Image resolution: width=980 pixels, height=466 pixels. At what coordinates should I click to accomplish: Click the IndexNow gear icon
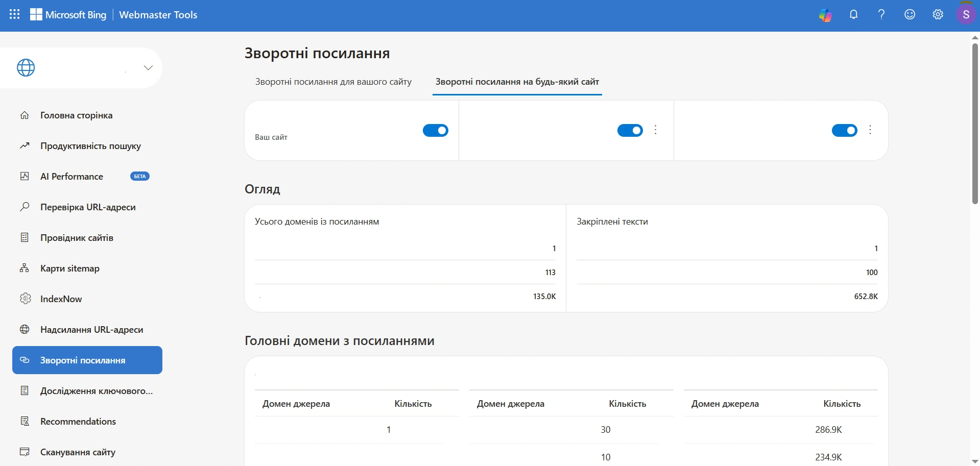point(25,299)
